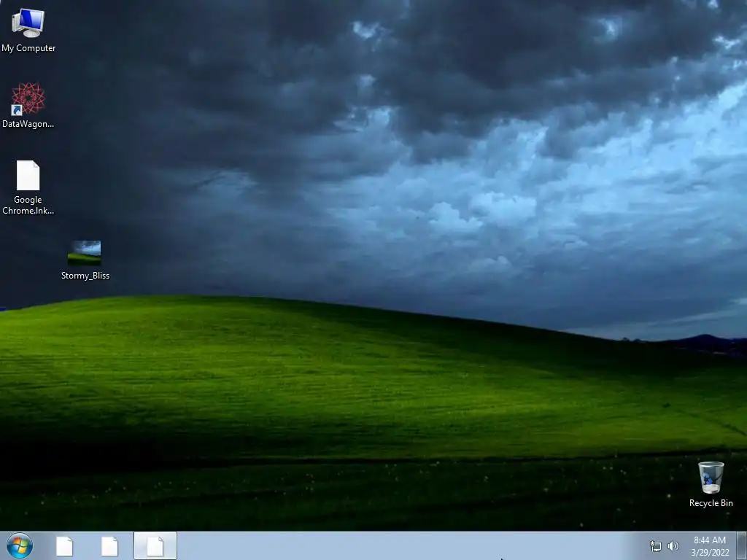
Task: Click the 3/29/2022 date in tray
Action: pos(710,553)
